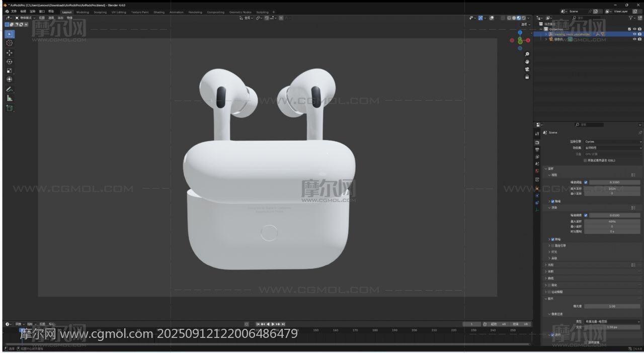Open the pixel filter type dropdown
The image size is (644, 353).
(612, 321)
